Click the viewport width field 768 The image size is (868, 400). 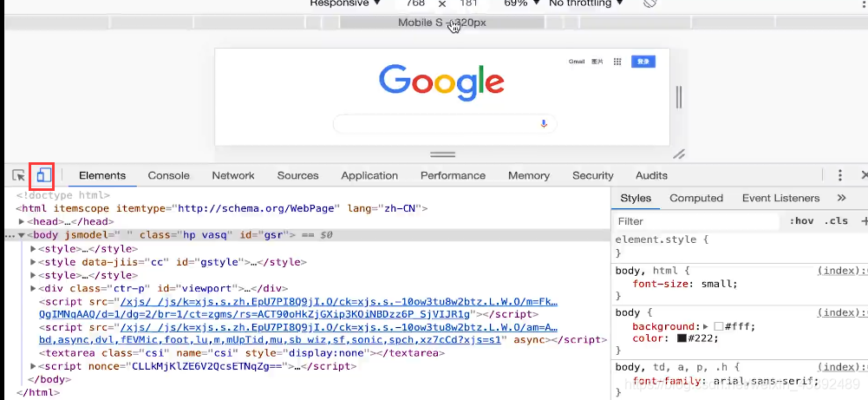415,3
